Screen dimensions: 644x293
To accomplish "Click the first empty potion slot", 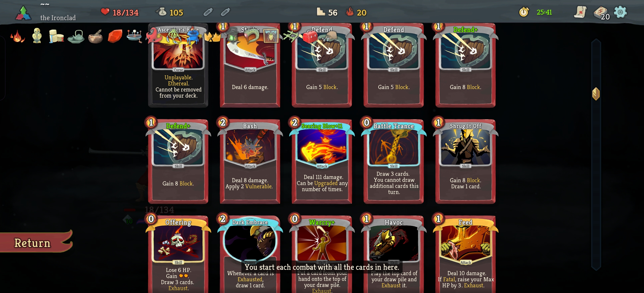I will point(208,12).
